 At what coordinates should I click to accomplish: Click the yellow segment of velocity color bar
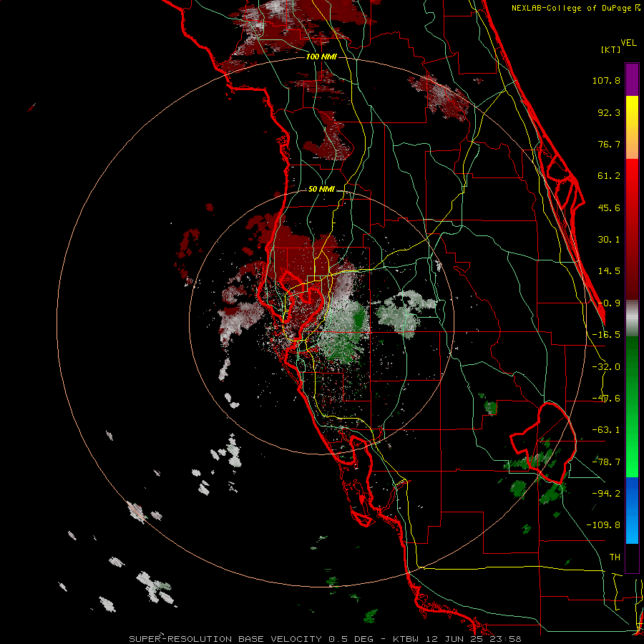coord(632,127)
